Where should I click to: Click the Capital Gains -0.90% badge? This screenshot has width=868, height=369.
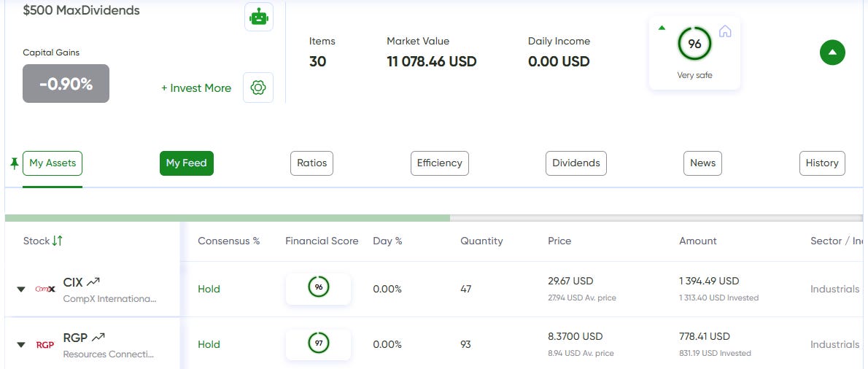point(66,84)
